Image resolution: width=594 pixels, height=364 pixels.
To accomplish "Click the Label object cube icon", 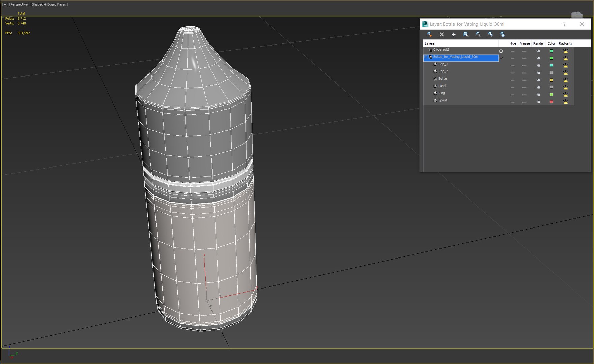I will 435,86.
